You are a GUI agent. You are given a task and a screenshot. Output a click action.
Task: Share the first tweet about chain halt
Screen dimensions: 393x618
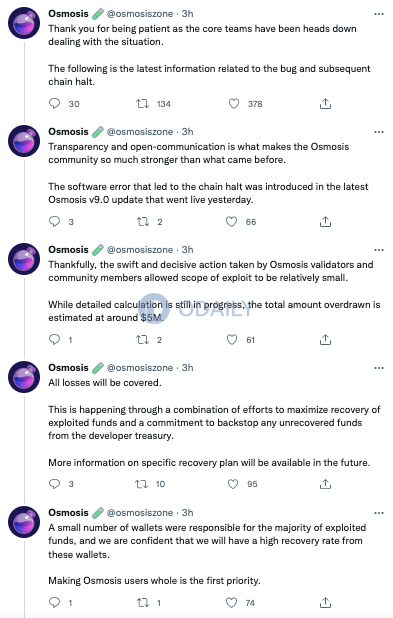coord(325,104)
